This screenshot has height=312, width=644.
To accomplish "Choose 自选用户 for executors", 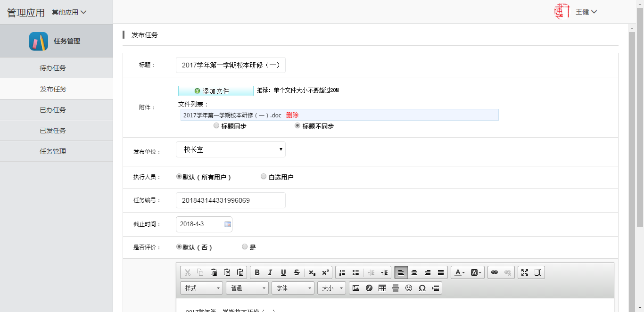I will [x=264, y=177].
